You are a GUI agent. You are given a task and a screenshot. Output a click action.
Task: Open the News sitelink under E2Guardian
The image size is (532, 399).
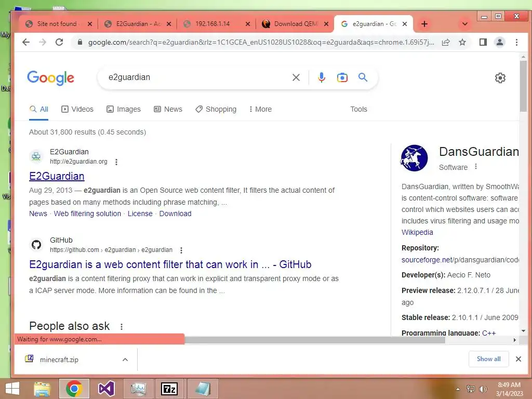click(x=38, y=214)
